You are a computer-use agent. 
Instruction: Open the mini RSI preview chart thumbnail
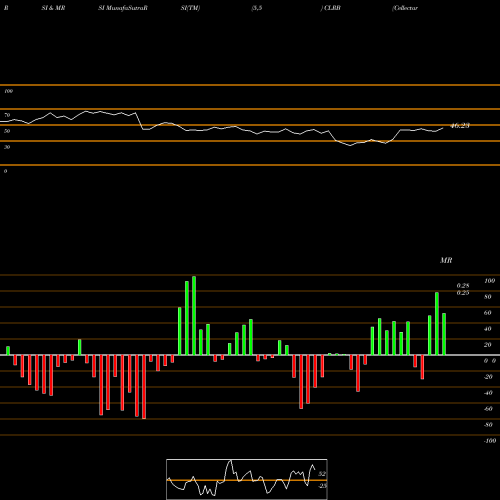pyautogui.click(x=247, y=479)
